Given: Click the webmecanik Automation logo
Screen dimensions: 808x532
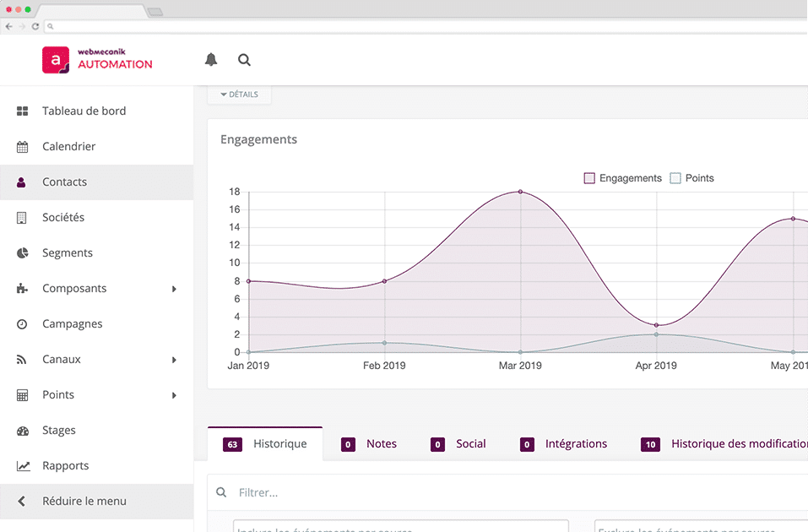Looking at the screenshot, I should (x=97, y=60).
